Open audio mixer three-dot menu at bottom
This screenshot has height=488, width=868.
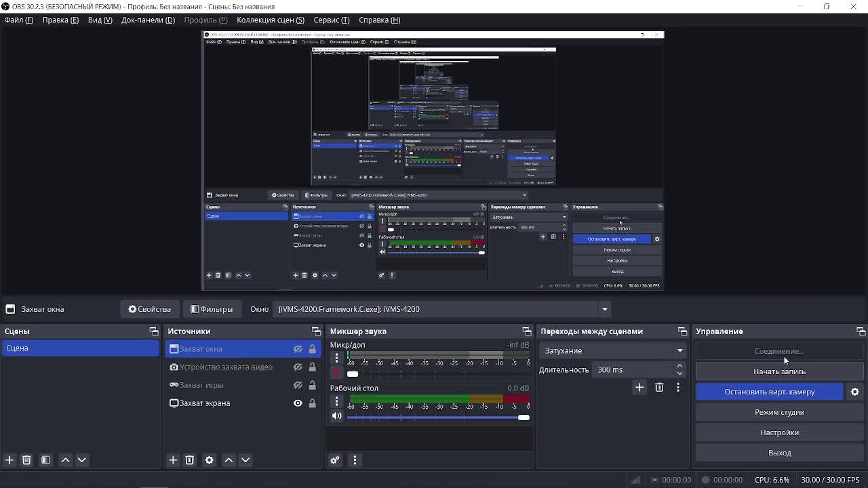(355, 460)
